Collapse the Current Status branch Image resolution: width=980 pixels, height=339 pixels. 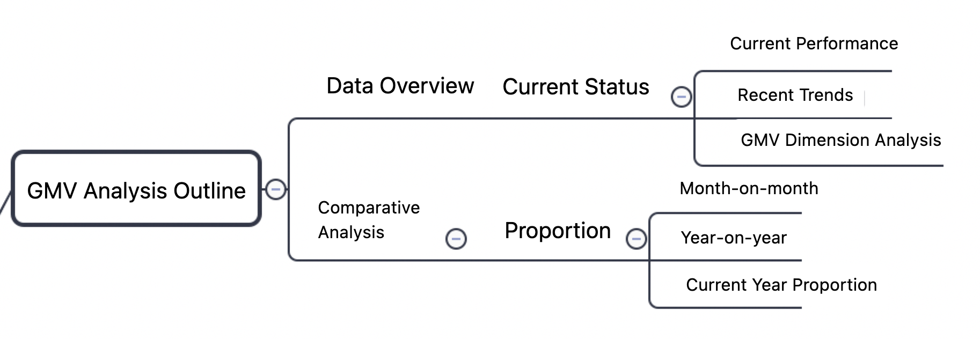pyautogui.click(x=682, y=97)
